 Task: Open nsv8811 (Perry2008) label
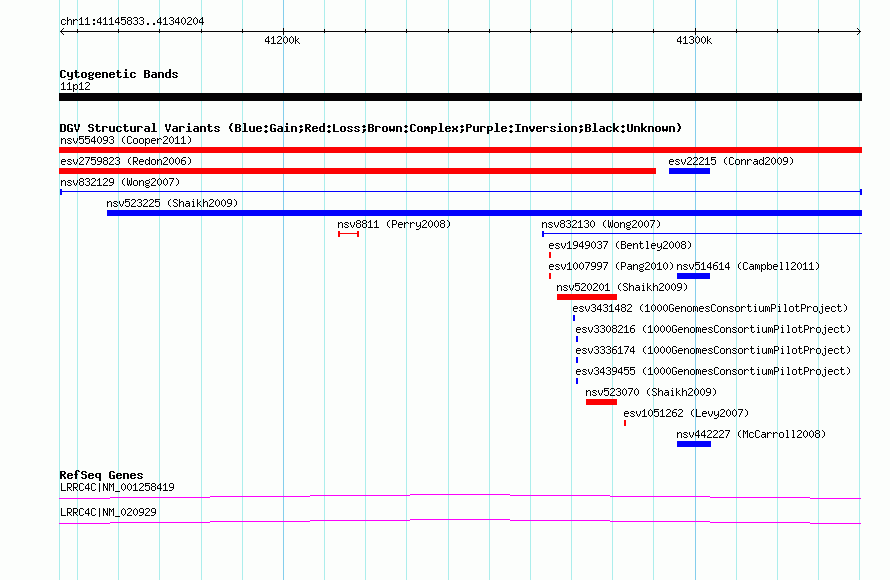pyautogui.click(x=394, y=224)
